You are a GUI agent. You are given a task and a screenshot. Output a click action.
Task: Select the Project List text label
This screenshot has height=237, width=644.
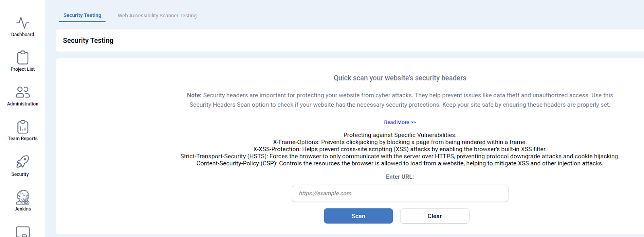pyautogui.click(x=23, y=69)
